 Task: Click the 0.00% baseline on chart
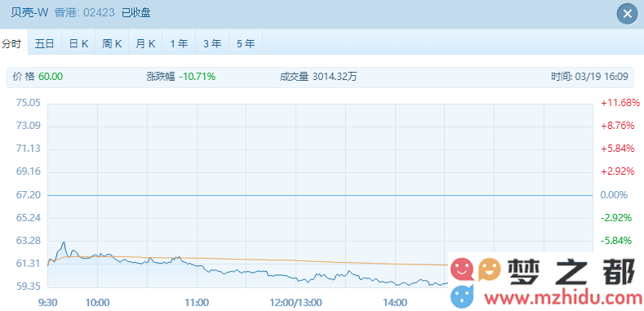point(320,195)
